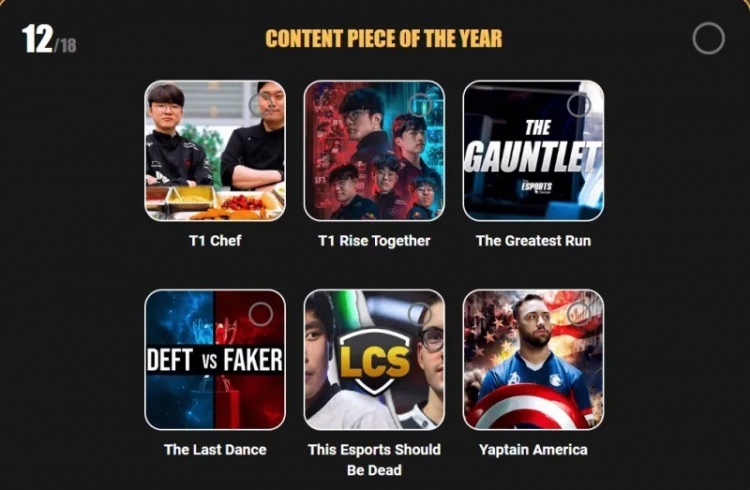
Task: Select The Last Dance radio circle
Action: tap(261, 314)
